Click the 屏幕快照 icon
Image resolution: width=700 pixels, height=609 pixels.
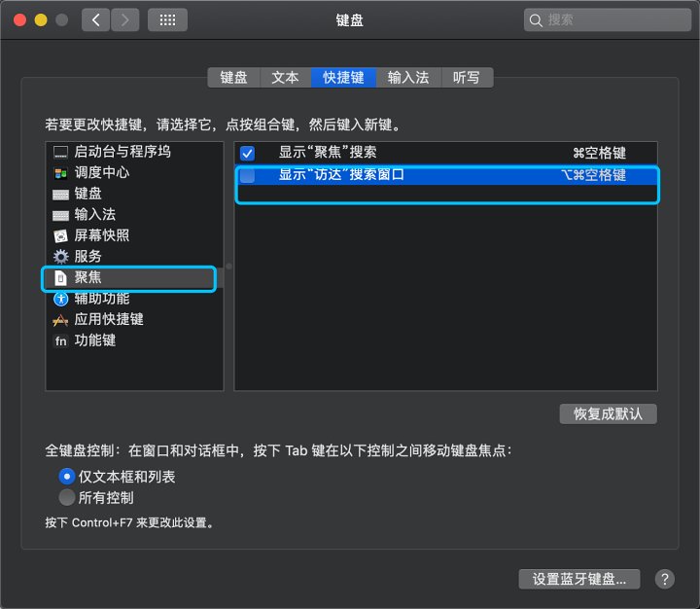(x=60, y=236)
